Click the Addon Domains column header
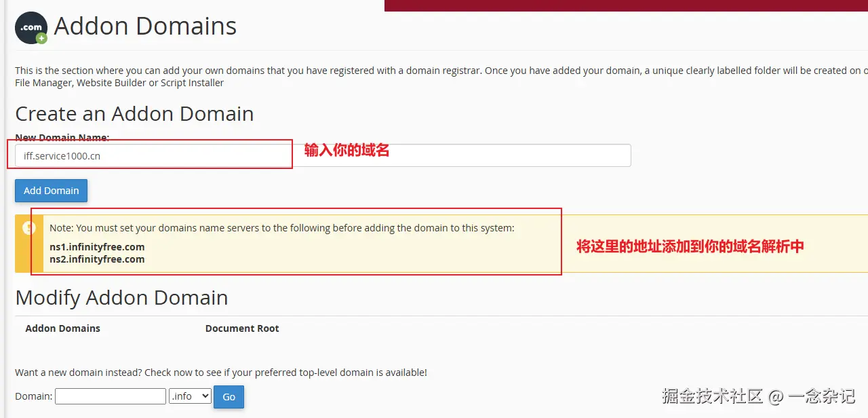Viewport: 868px width, 418px height. (x=62, y=328)
